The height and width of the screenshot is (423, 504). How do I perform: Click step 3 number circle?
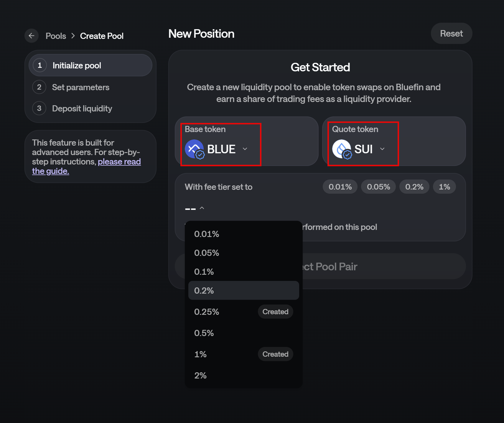(x=39, y=108)
